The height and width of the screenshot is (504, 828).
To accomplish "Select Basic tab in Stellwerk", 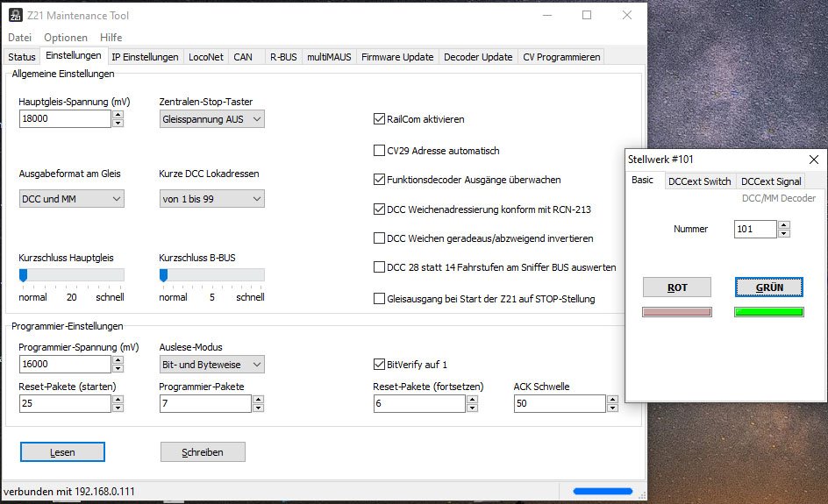I will pyautogui.click(x=642, y=180).
